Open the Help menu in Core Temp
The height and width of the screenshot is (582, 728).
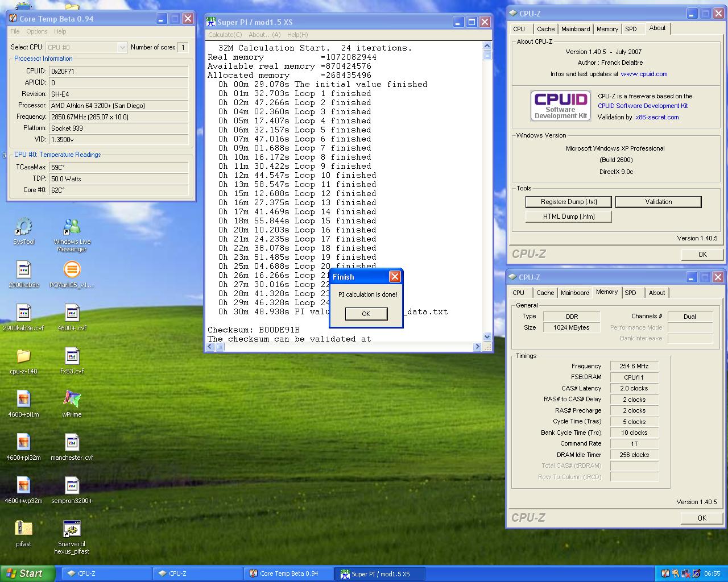(60, 31)
